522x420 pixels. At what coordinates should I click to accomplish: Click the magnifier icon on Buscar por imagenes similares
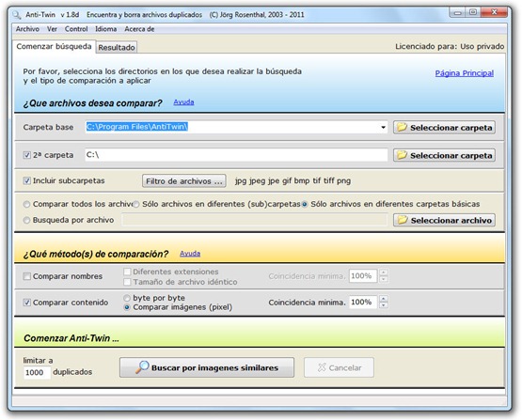(142, 367)
